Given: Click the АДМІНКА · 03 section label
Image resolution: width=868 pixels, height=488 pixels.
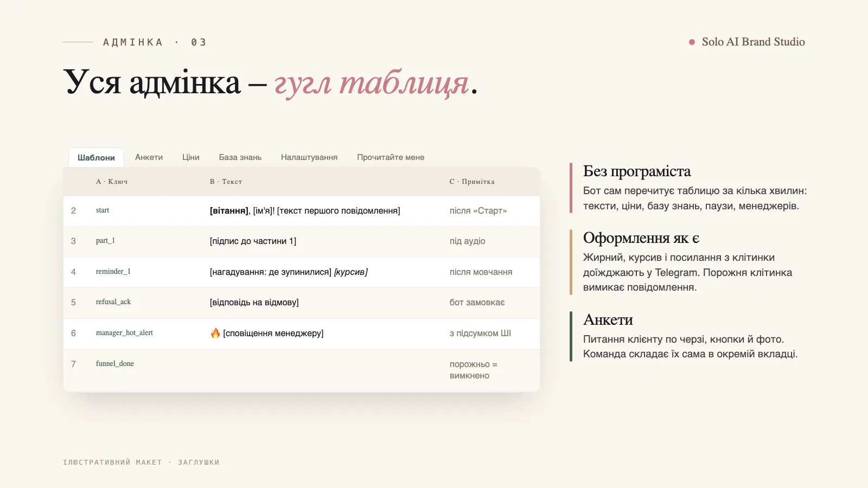Looking at the screenshot, I should click(155, 42).
